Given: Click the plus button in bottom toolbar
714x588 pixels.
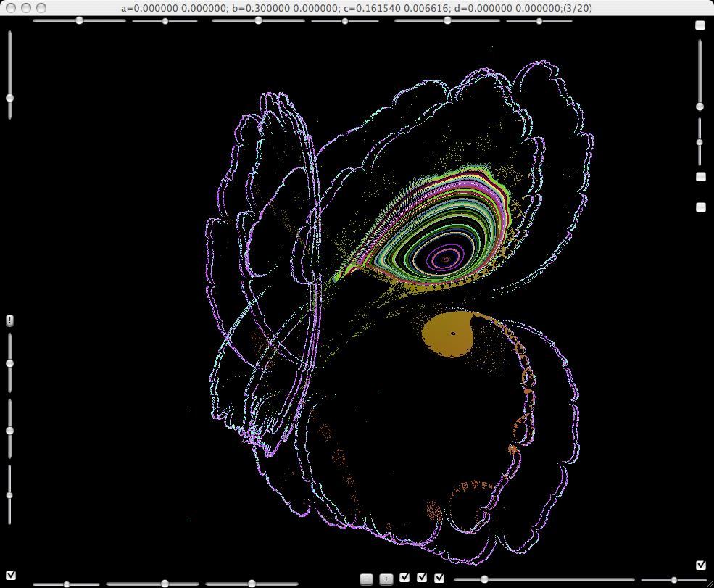Looking at the screenshot, I should coord(386,579).
